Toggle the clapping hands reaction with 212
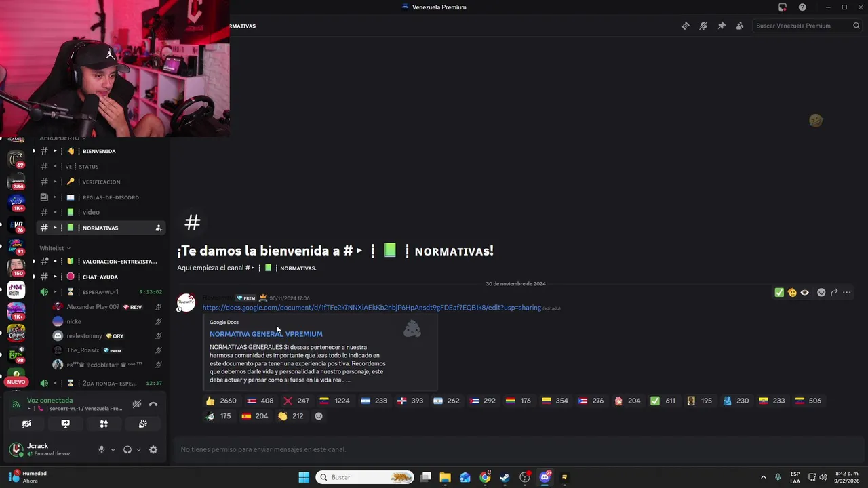This screenshot has width=868, height=488. (290, 416)
